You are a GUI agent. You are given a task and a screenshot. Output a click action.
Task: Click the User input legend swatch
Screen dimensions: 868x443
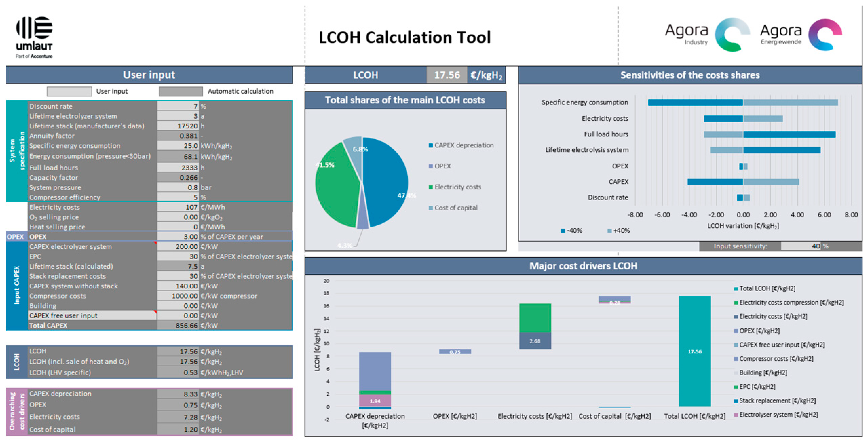(69, 91)
